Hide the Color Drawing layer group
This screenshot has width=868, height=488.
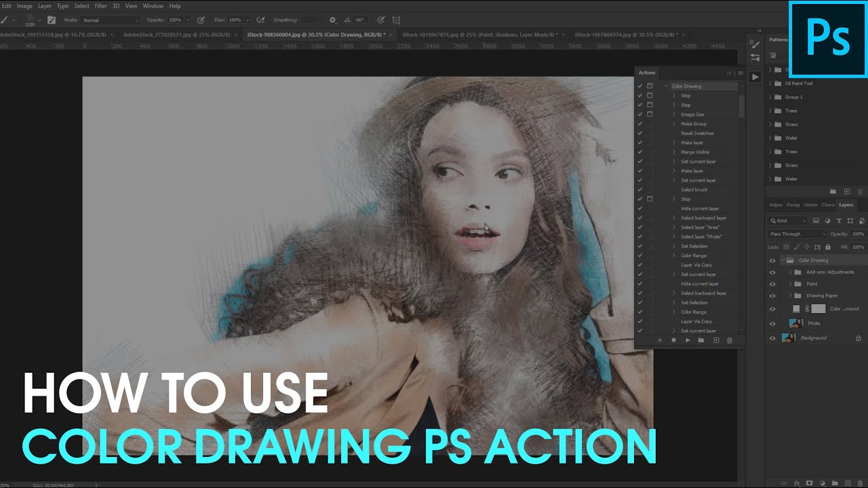pos(772,260)
